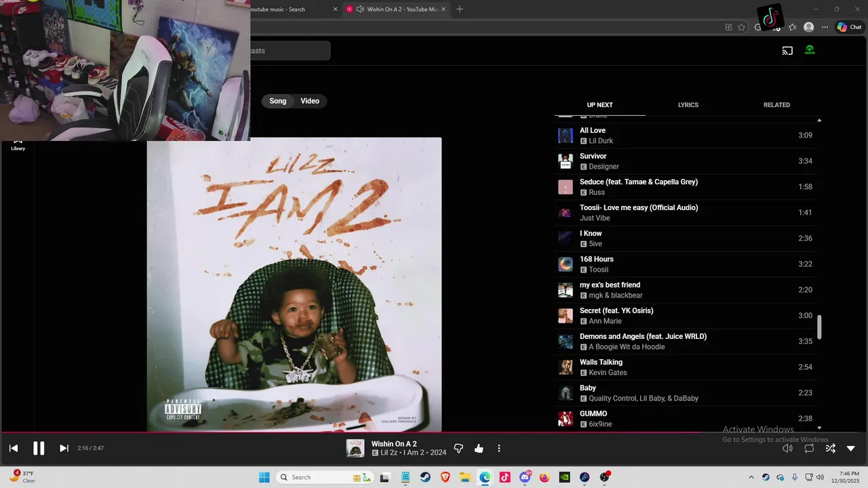Like the song Wishin On A 2

[479, 448]
